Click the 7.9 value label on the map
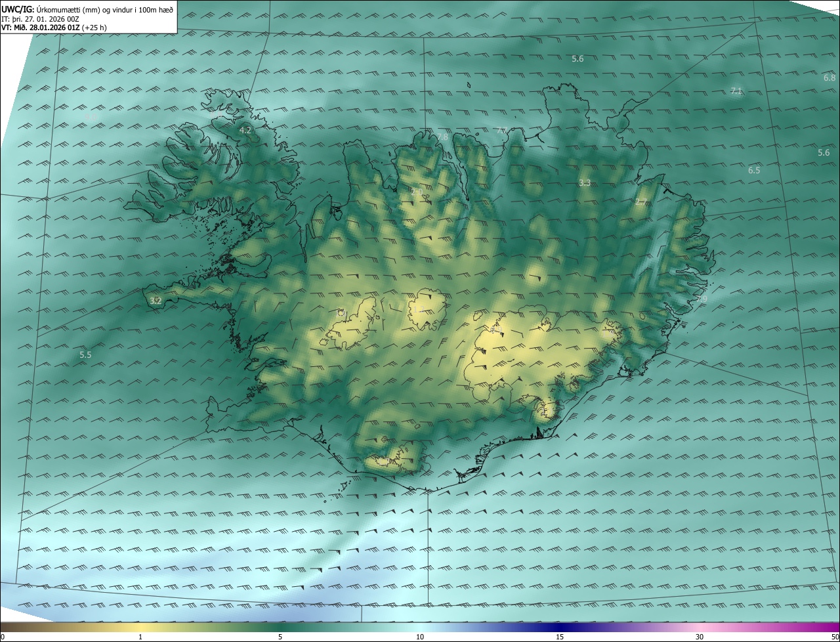840x642 pixels. point(702,299)
